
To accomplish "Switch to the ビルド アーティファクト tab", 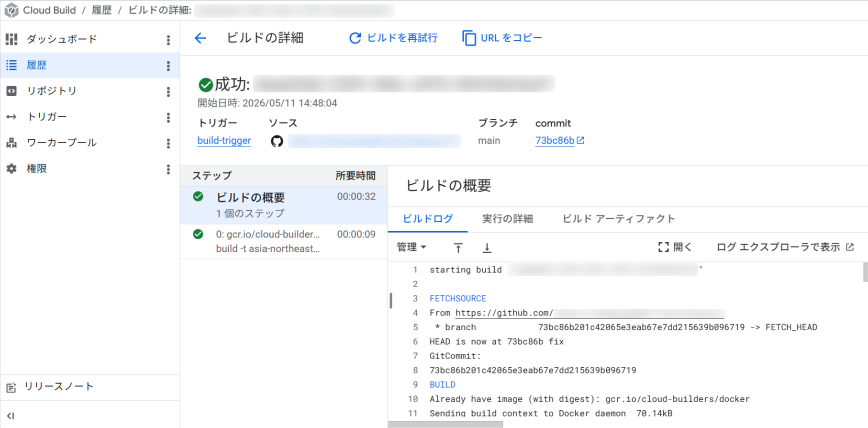I will [x=618, y=219].
